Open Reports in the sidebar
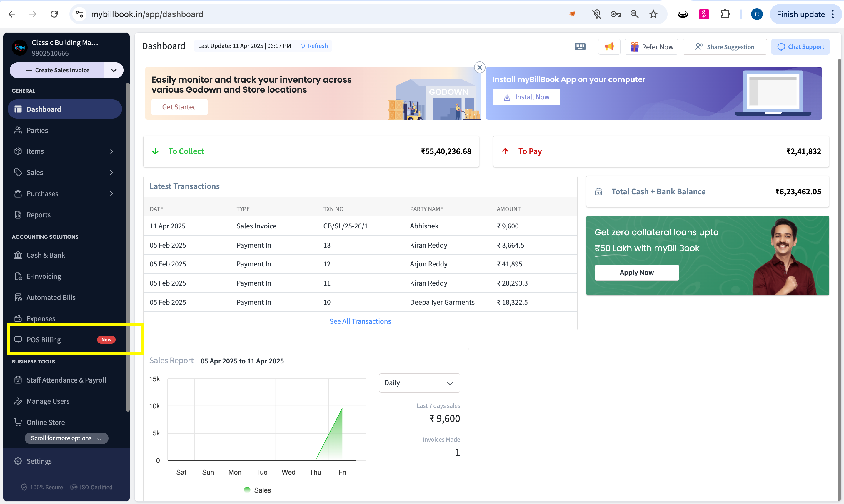The width and height of the screenshot is (844, 504). pos(64,215)
